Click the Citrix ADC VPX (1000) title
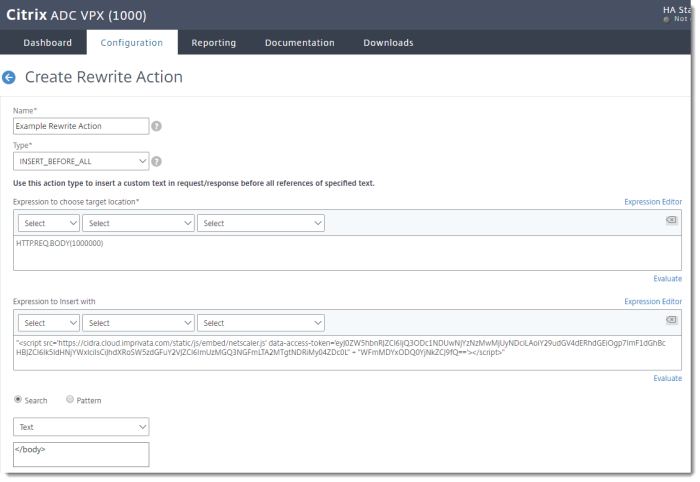The image size is (700, 482). click(76, 15)
